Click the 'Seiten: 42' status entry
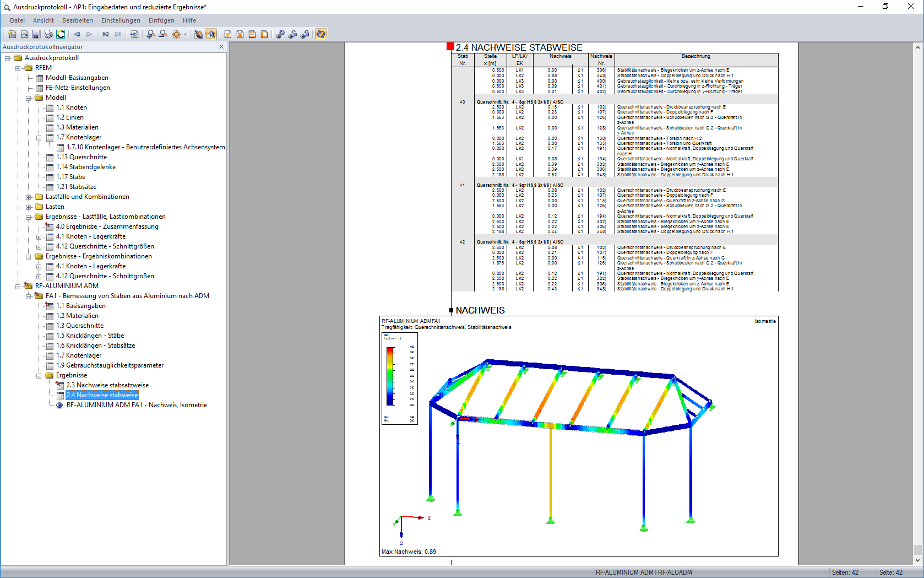 (845, 572)
